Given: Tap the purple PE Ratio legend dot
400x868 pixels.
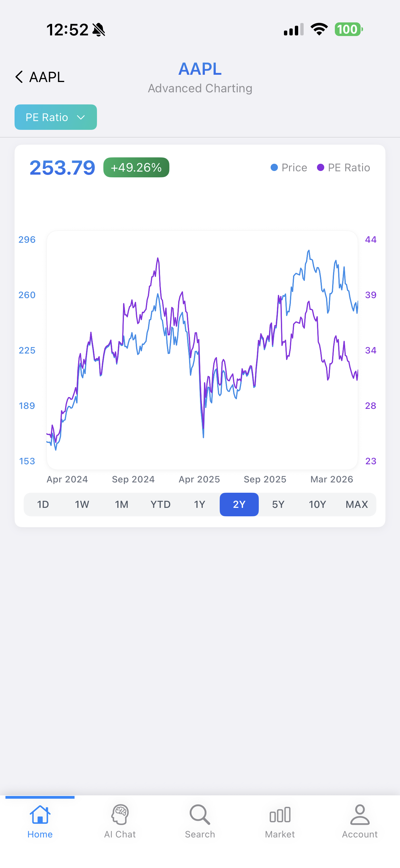Looking at the screenshot, I should point(320,167).
